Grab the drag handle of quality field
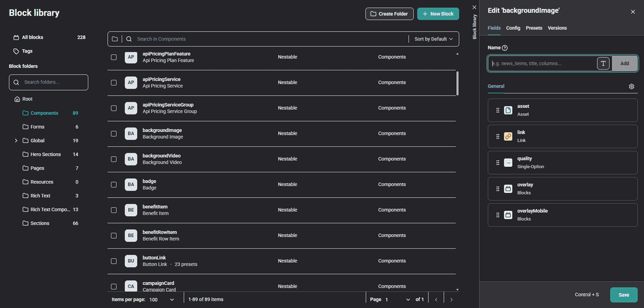The image size is (644, 308). coord(498,163)
